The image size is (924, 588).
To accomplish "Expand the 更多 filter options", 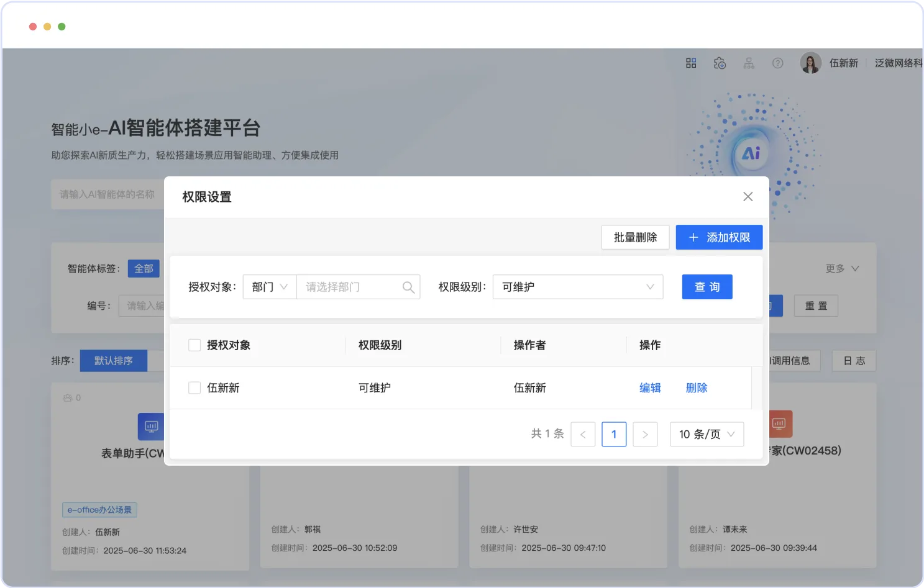I will [x=842, y=268].
